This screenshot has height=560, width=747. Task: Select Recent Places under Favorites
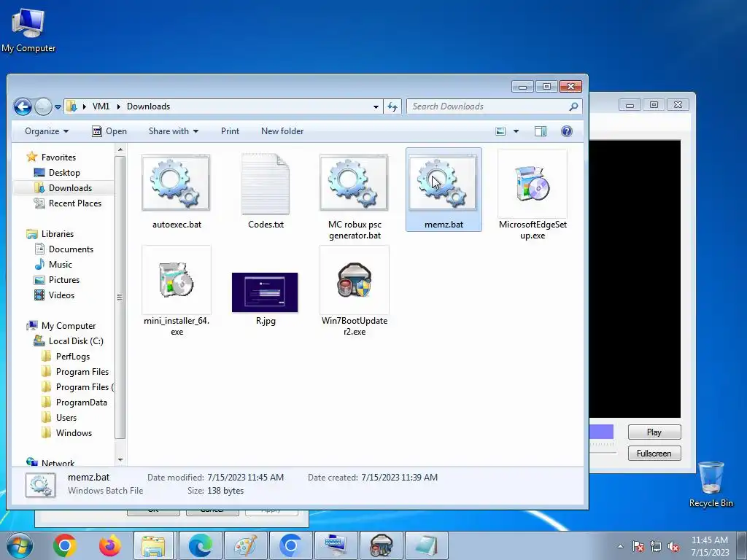[x=68, y=203]
